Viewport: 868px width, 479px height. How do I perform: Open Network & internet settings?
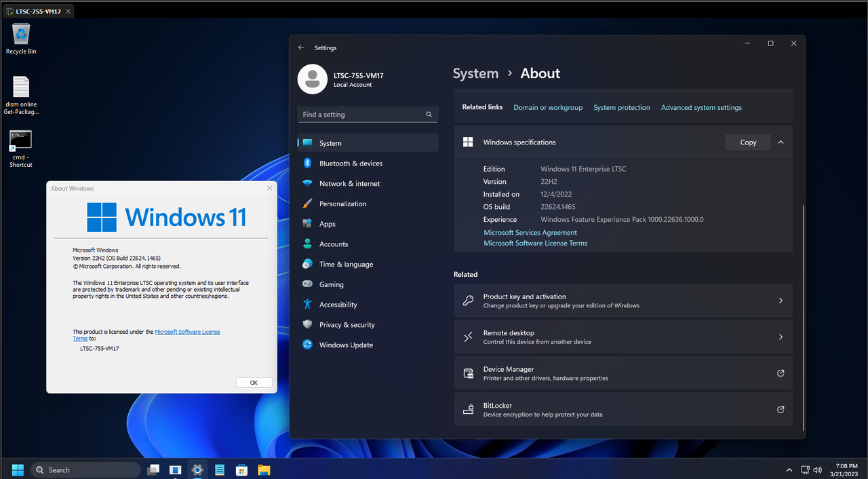[x=368, y=183]
